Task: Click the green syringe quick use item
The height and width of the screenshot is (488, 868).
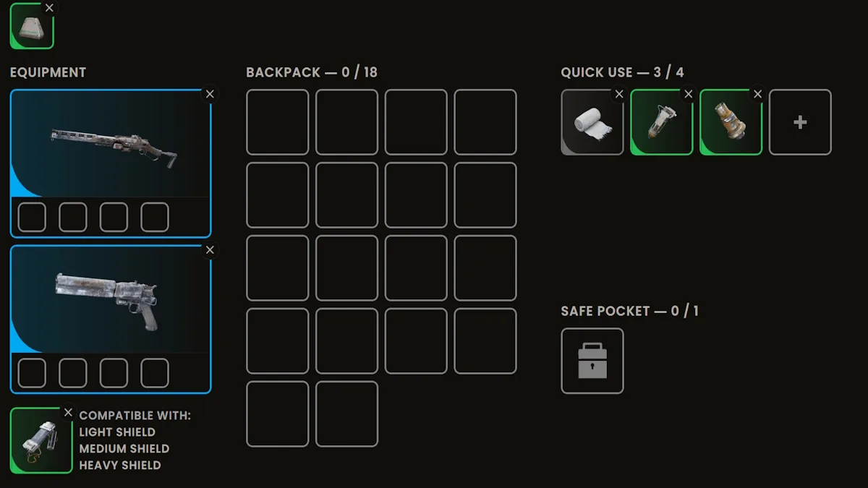Action: pyautogui.click(x=661, y=122)
